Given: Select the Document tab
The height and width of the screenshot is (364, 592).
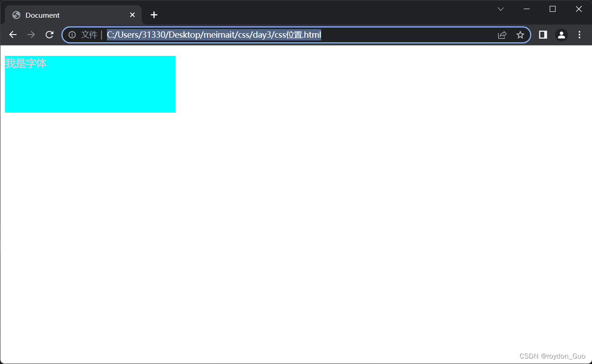Looking at the screenshot, I should tap(74, 15).
